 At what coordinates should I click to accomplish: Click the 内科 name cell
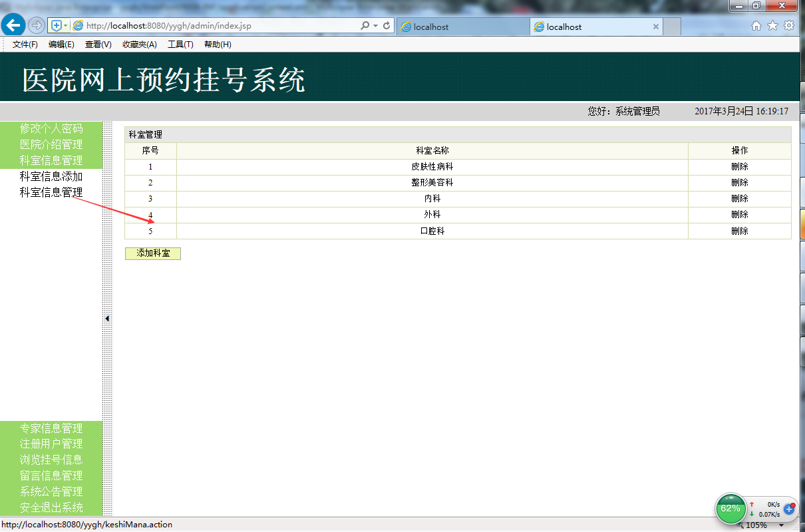coord(432,199)
